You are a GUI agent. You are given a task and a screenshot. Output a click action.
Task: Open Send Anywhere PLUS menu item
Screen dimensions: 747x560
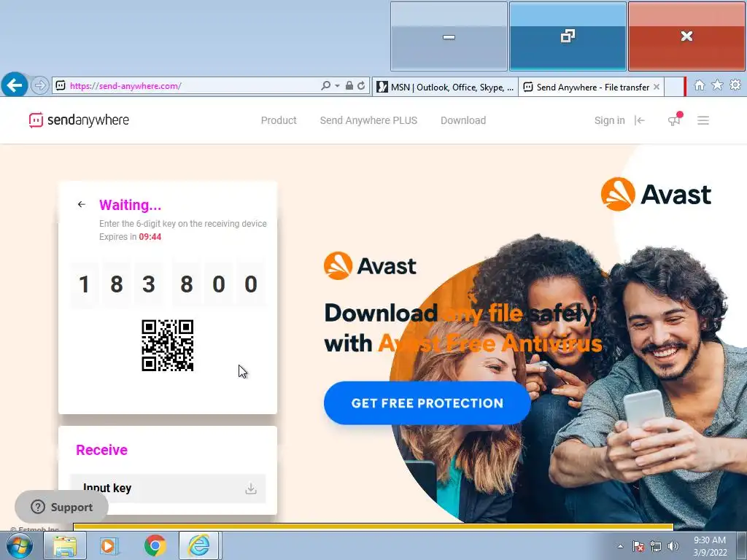(368, 120)
